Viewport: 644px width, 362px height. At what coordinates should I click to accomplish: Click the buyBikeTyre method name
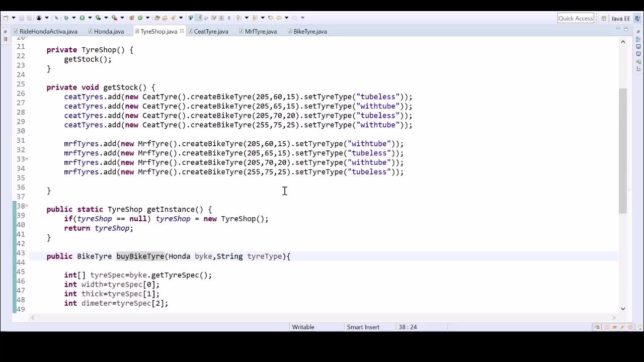coord(140,256)
